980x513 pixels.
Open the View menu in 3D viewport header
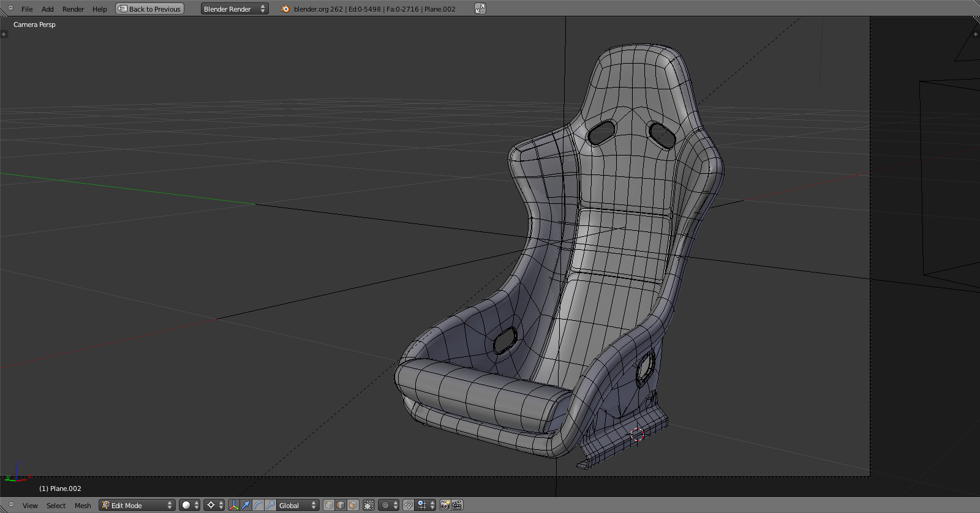[30, 506]
